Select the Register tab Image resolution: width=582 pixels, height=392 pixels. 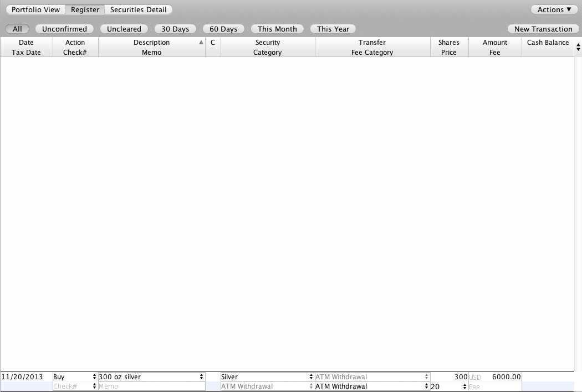click(85, 9)
